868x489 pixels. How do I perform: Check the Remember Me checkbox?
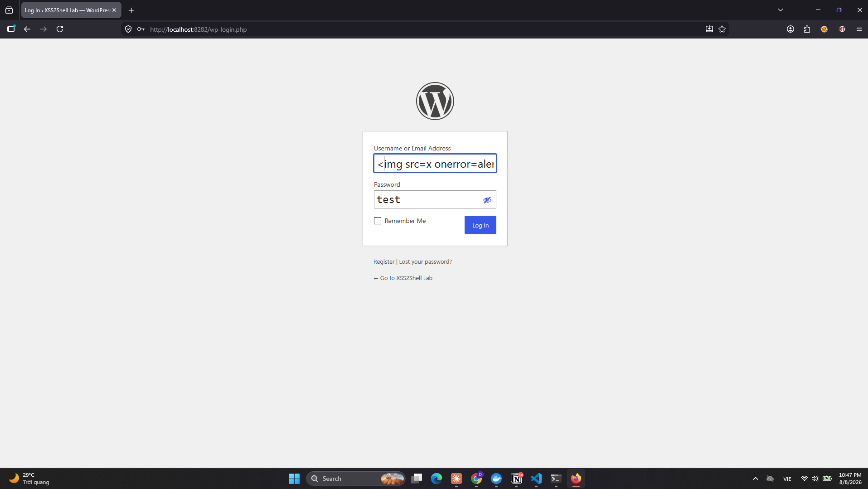(378, 221)
